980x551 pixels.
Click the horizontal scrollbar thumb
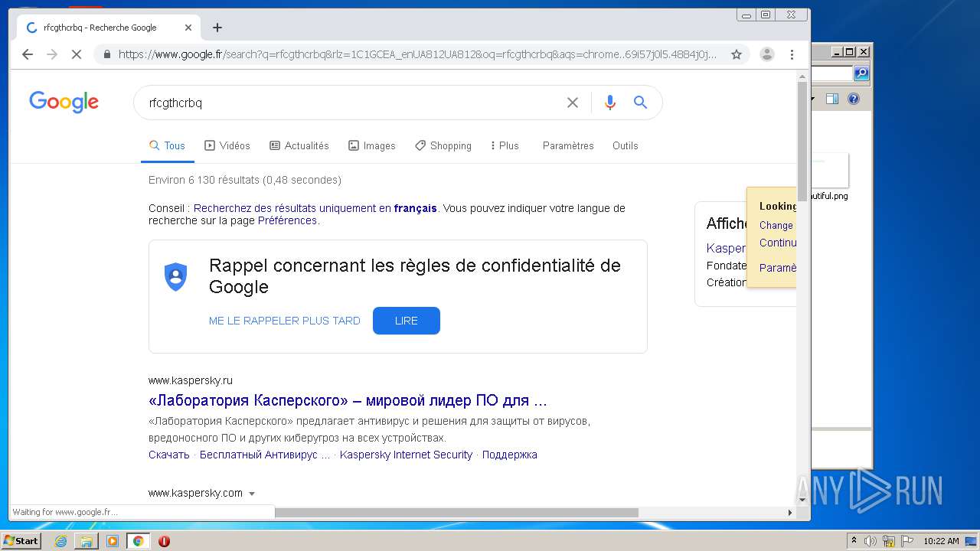456,512
